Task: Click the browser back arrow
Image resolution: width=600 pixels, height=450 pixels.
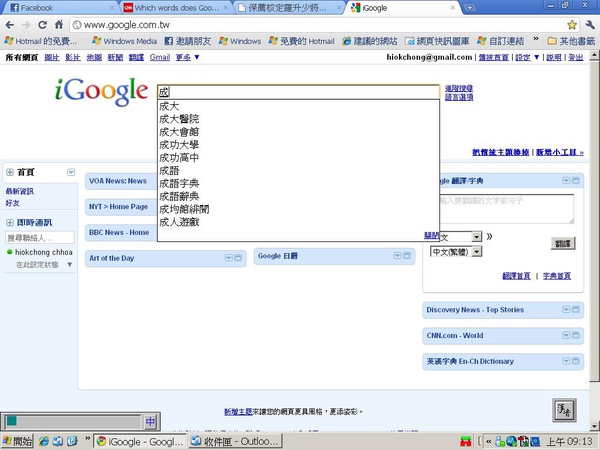Action: (10, 25)
